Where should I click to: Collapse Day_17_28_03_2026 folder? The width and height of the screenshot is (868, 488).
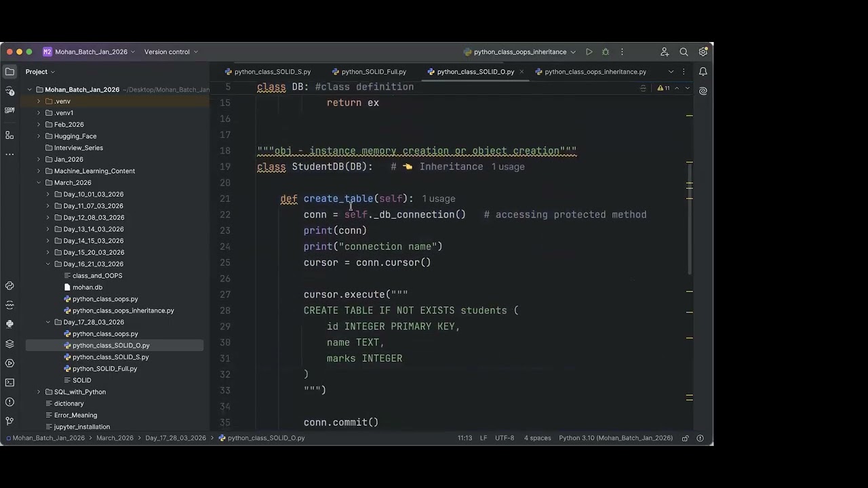(x=48, y=323)
